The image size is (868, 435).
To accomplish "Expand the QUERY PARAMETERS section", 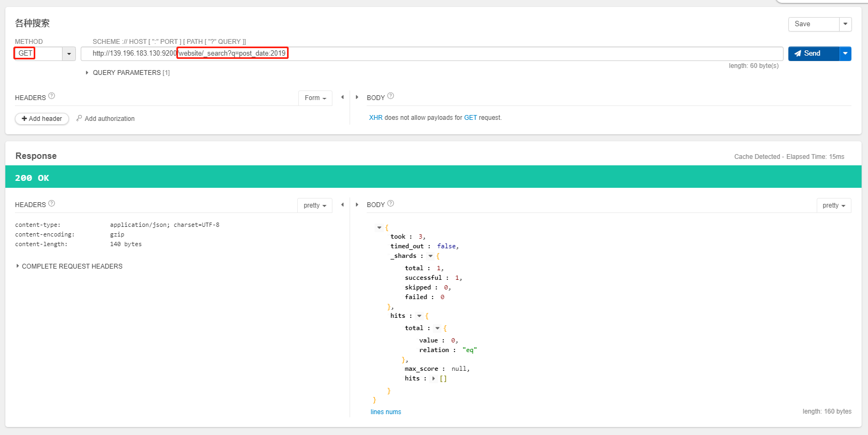I will coord(87,73).
